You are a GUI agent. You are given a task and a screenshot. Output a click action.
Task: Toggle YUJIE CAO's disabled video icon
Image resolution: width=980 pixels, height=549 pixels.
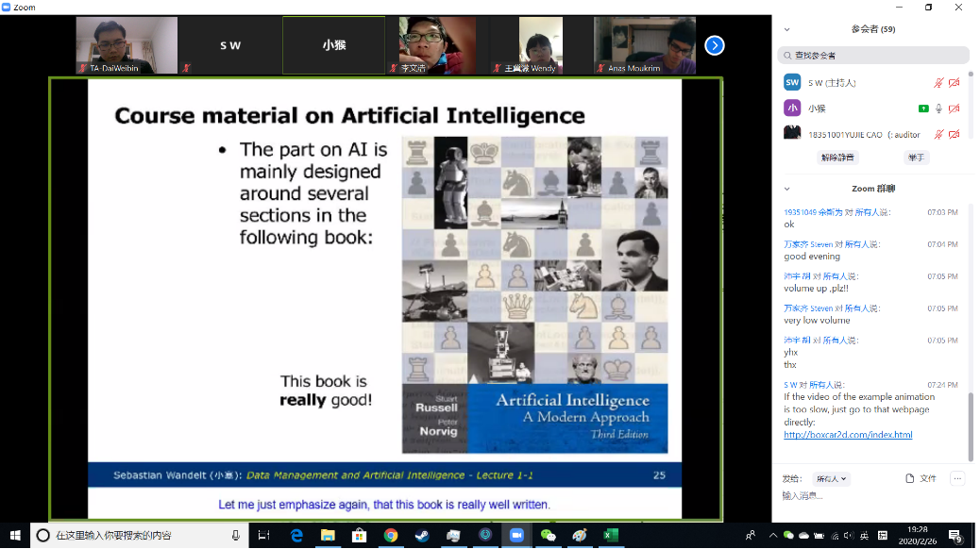coord(954,134)
